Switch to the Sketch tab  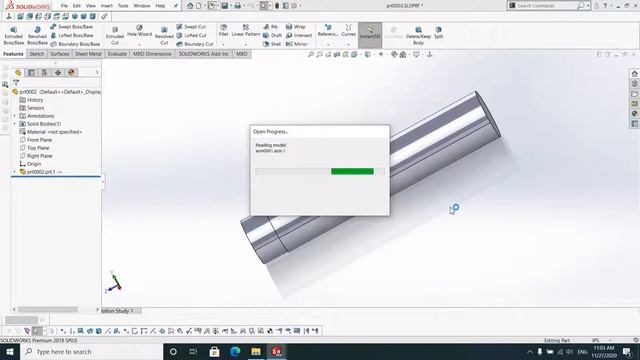tap(36, 54)
